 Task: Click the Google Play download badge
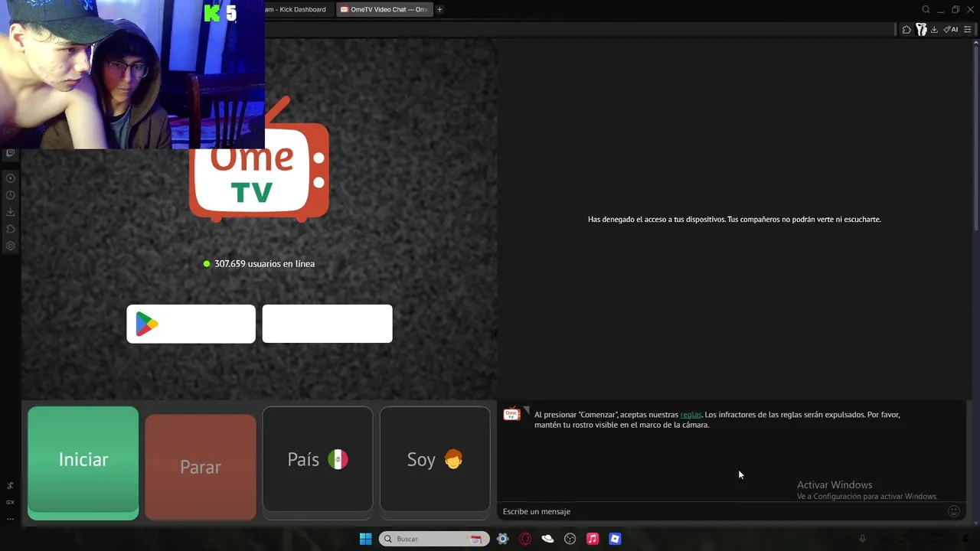point(191,324)
